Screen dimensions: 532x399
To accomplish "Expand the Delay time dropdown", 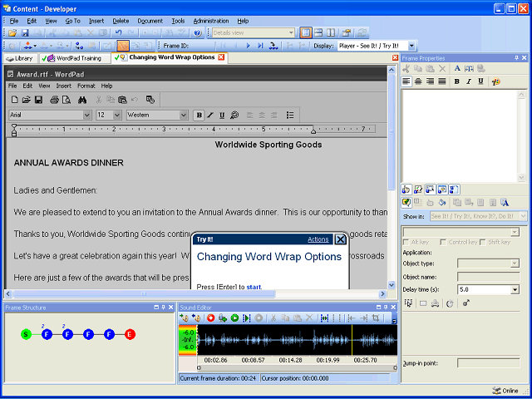I will 515,289.
